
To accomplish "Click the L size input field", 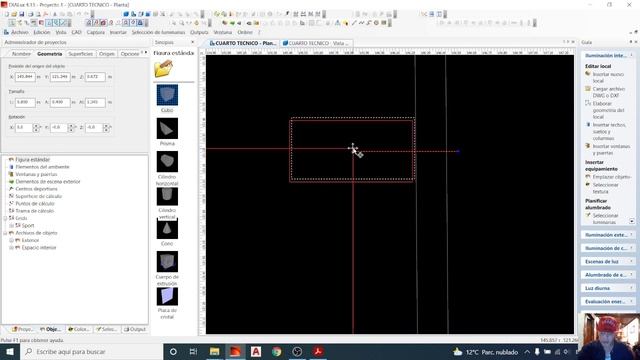I will [x=25, y=102].
